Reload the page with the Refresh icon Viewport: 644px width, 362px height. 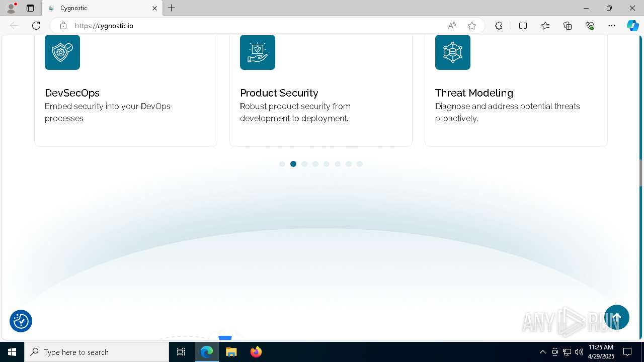pyautogui.click(x=36, y=26)
